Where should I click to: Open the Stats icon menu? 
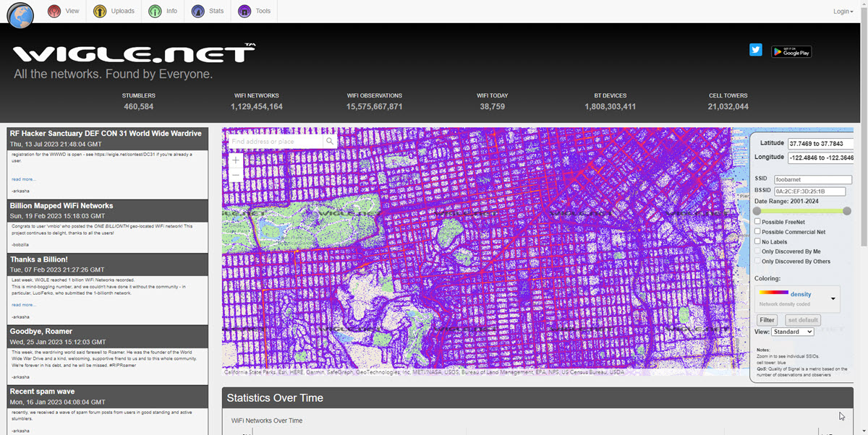(197, 12)
